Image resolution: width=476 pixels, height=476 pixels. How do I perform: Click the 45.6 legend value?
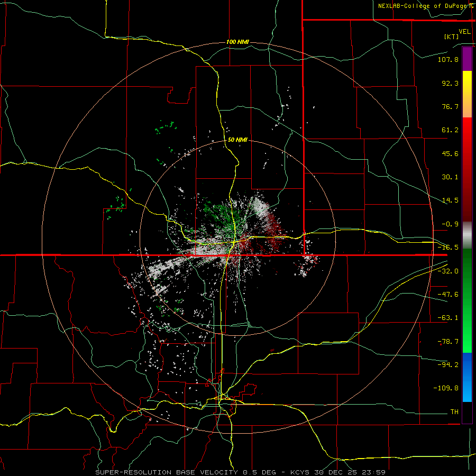450,153
